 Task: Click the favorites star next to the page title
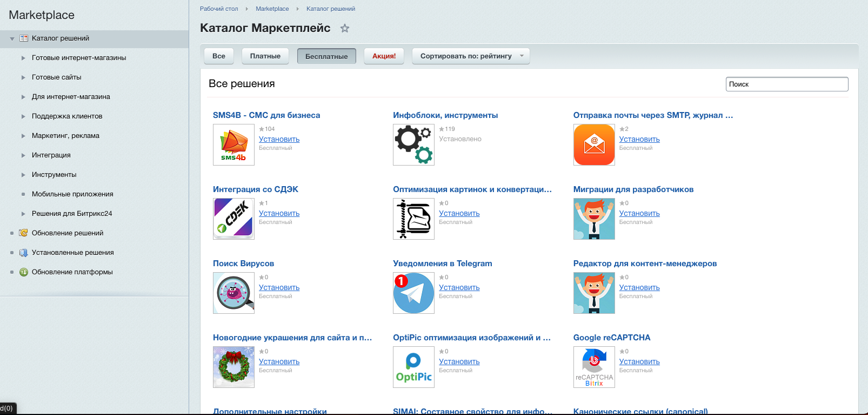coord(345,28)
